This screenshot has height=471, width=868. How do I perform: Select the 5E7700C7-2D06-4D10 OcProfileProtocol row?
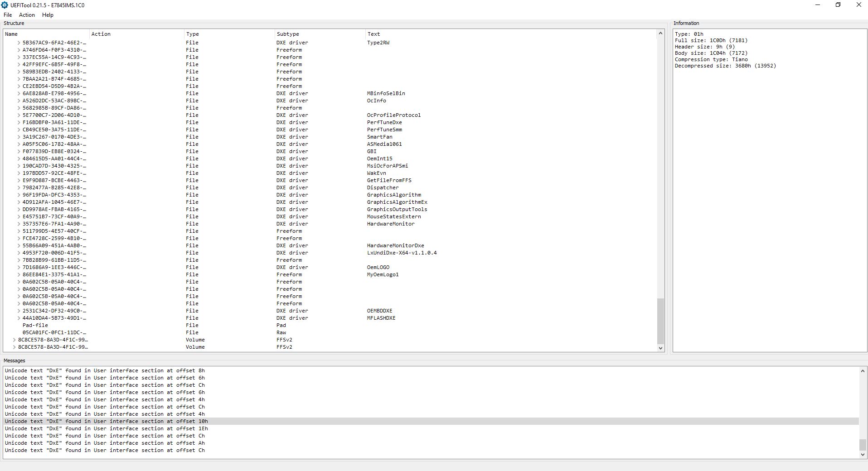click(330, 115)
